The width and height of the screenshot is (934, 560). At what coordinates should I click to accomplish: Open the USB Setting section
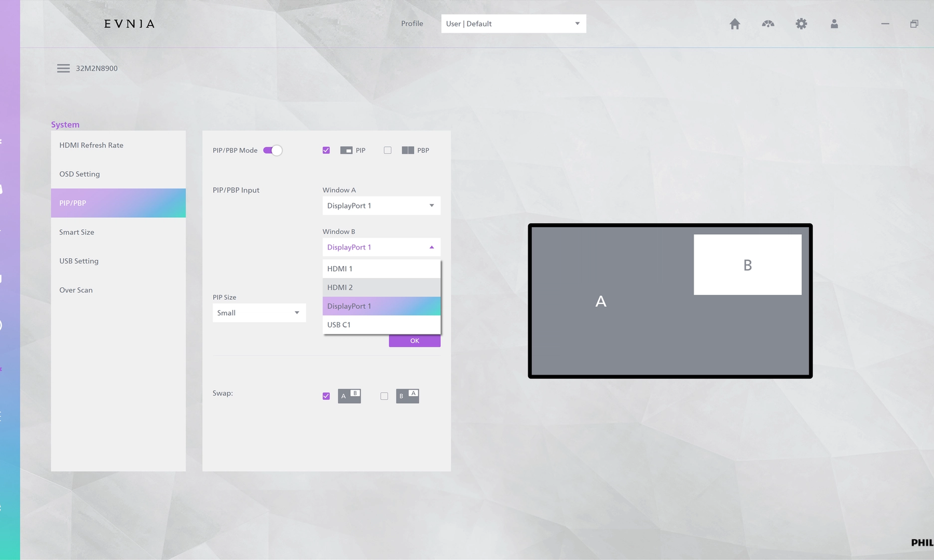tap(118, 261)
